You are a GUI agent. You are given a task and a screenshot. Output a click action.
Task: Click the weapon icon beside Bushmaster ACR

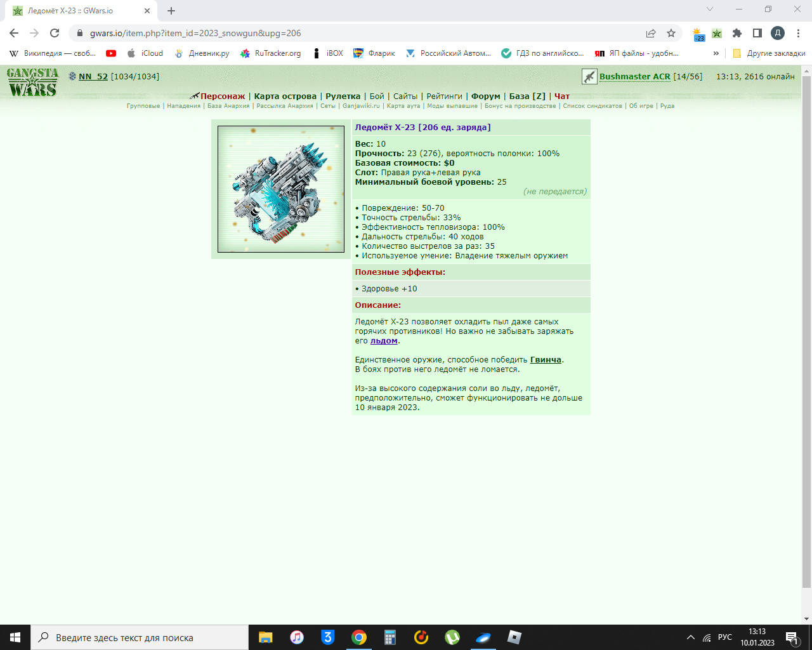tap(589, 77)
